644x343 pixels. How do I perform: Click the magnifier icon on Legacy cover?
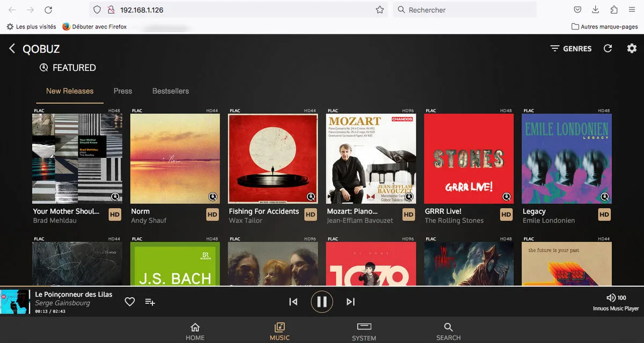point(605,196)
